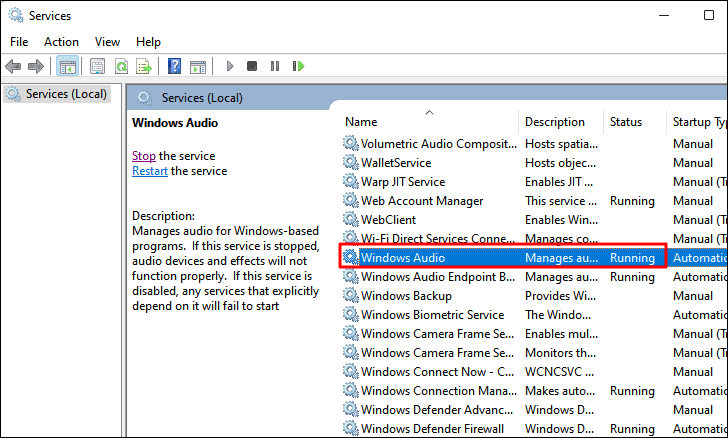Select Windows Audio gear icon
Image resolution: width=728 pixels, height=438 pixels.
pos(351,257)
